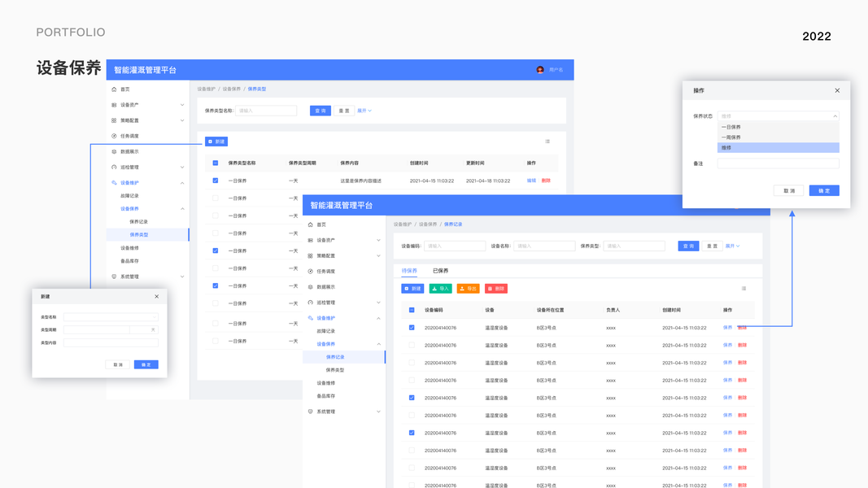This screenshot has width=868, height=488.
Task: Click the 任务调度 icon in the 保养记录 window sidebar
Action: pos(311,271)
